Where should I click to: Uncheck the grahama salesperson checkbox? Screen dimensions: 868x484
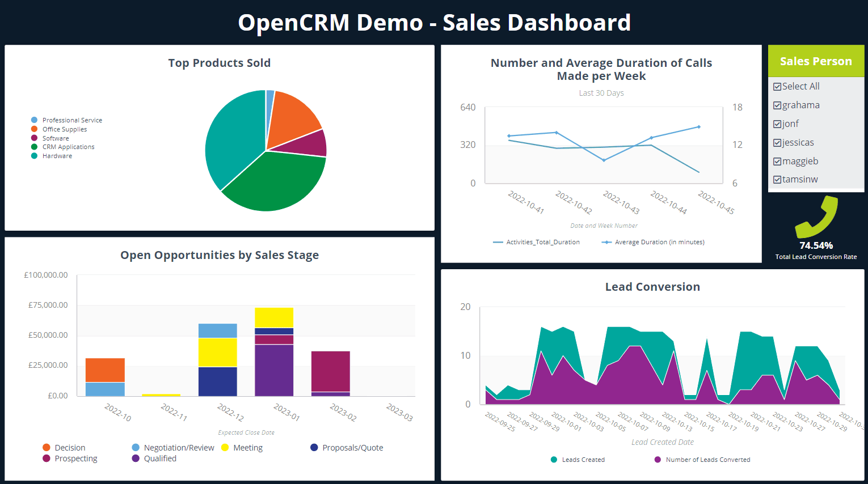pyautogui.click(x=777, y=105)
